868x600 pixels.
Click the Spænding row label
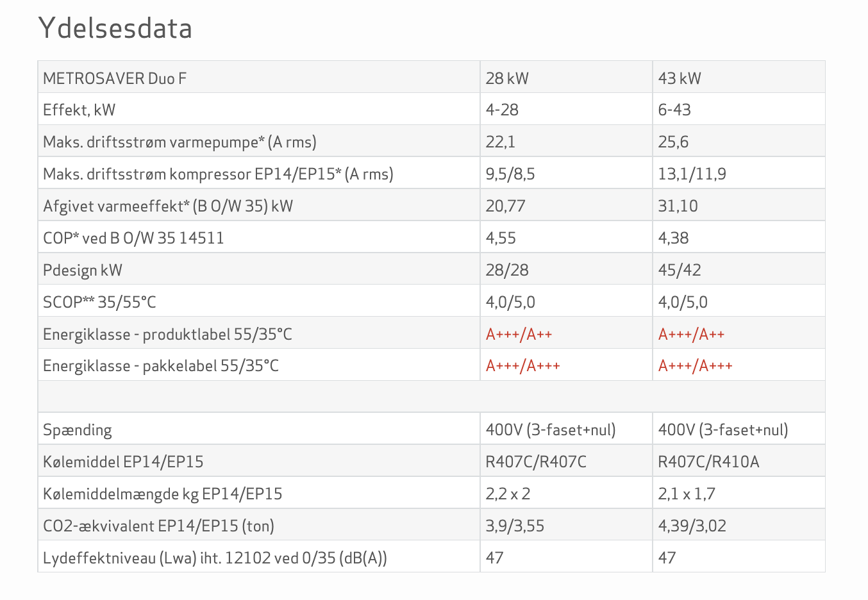[77, 429]
